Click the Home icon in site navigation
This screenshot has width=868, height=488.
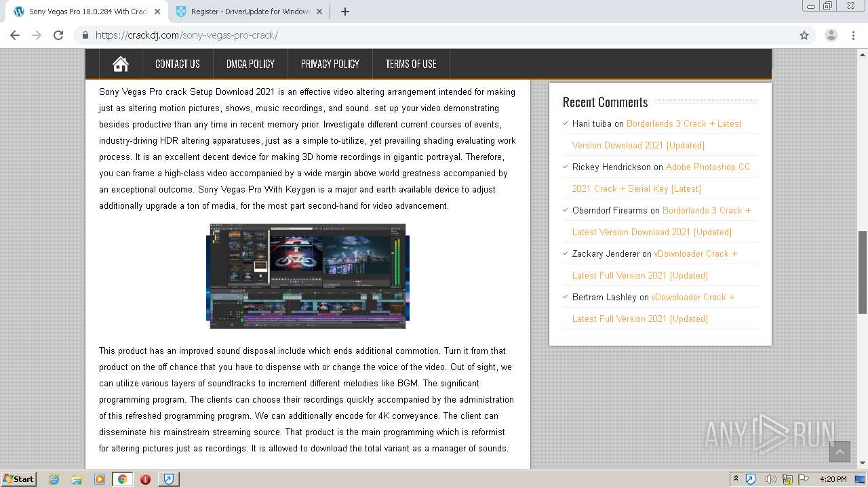[121, 64]
